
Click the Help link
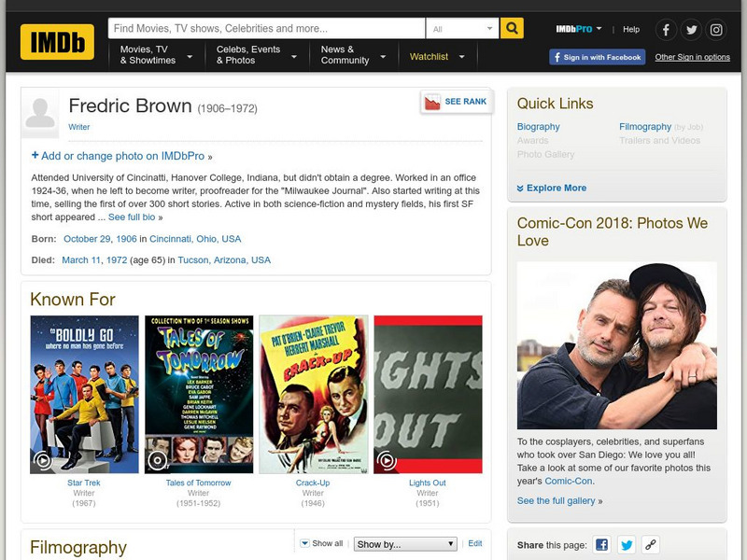[x=631, y=30]
